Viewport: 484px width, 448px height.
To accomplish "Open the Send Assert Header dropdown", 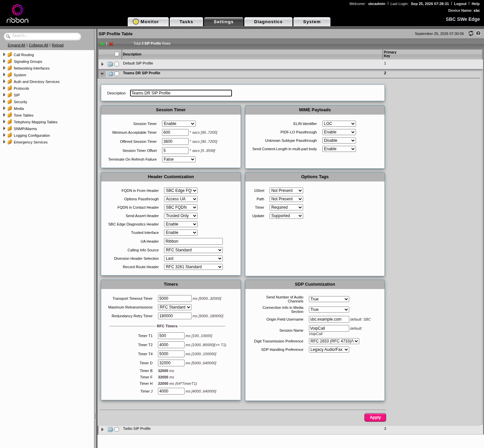I will pyautogui.click(x=181, y=216).
